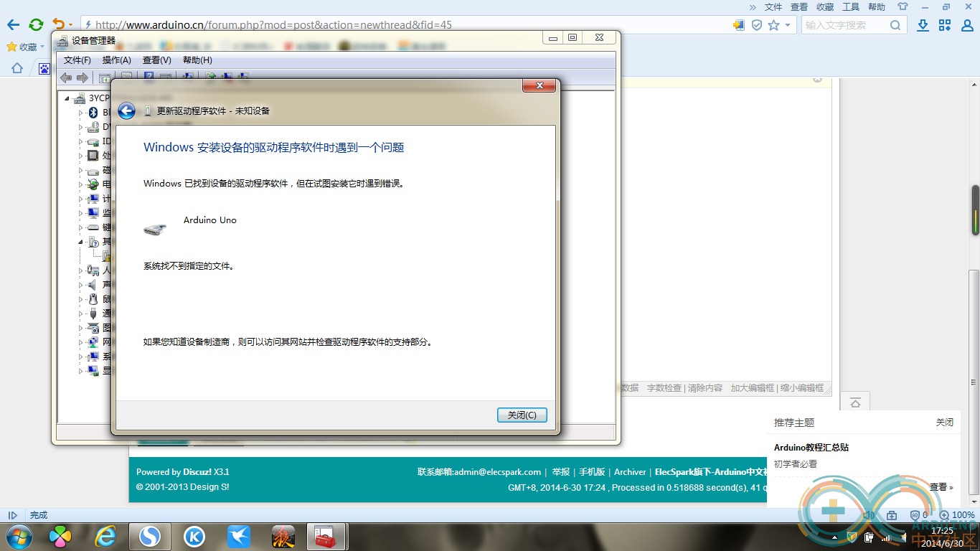This screenshot has width=980, height=551.
Task: Click the star bookmark icon in address bar
Action: point(773,25)
